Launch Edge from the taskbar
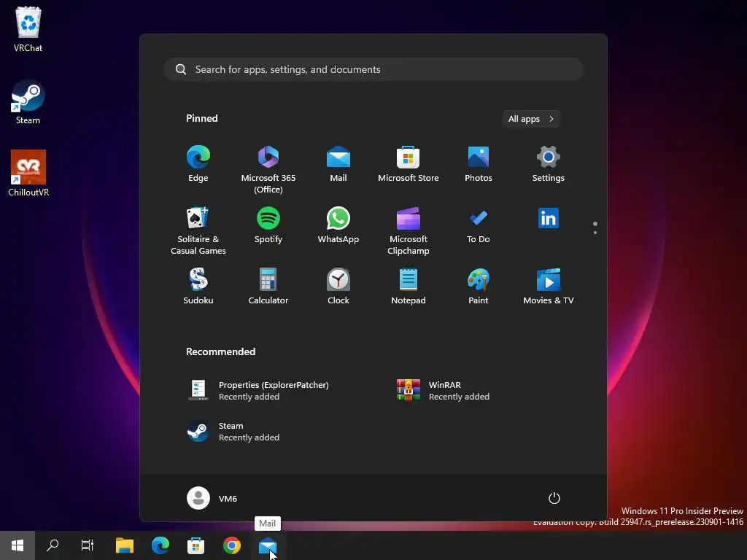This screenshot has width=747, height=560. (x=160, y=545)
